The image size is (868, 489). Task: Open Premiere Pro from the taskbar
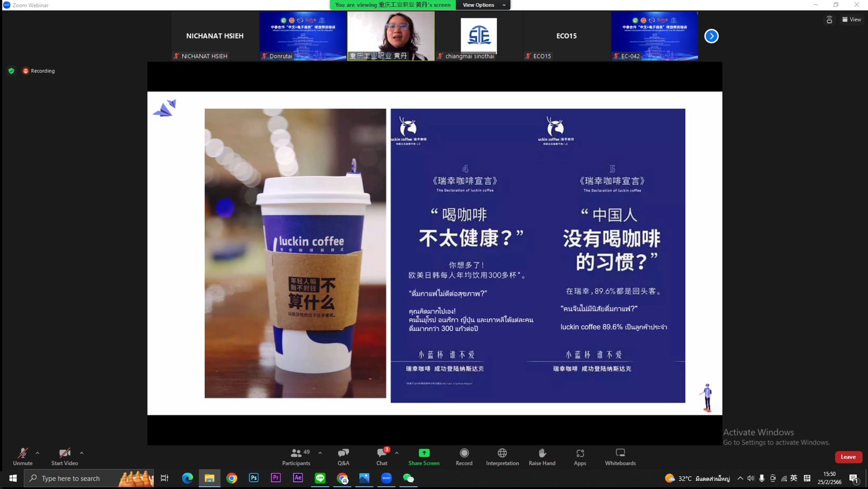[276, 478]
